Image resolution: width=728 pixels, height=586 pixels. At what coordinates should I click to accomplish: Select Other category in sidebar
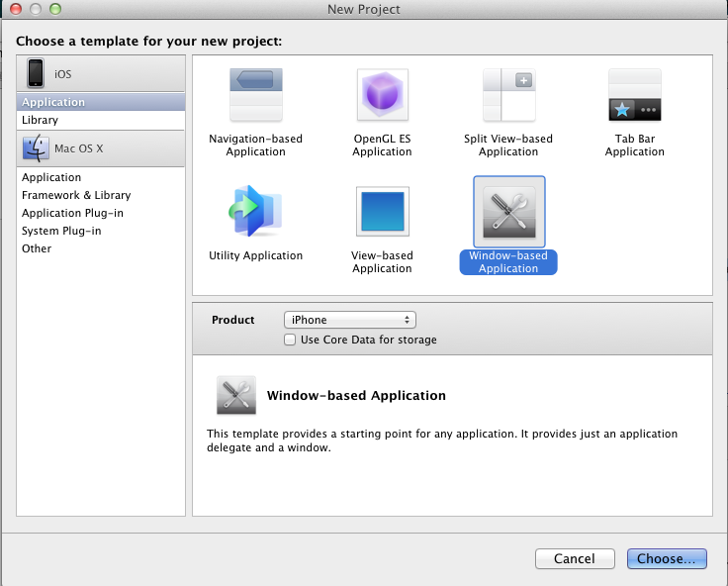[x=101, y=248]
